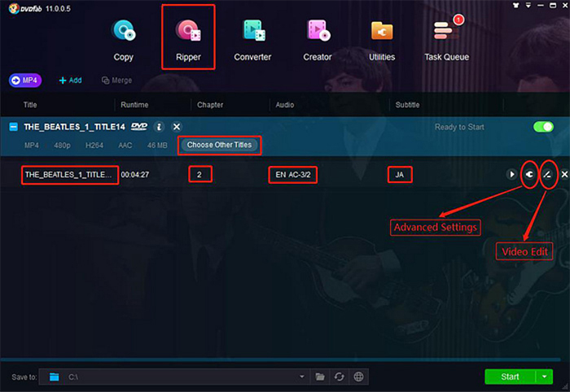Viewport: 570px width, 392px height.
Task: Select the title name THE_BEATLES_1_TITLE... field
Action: coord(70,175)
